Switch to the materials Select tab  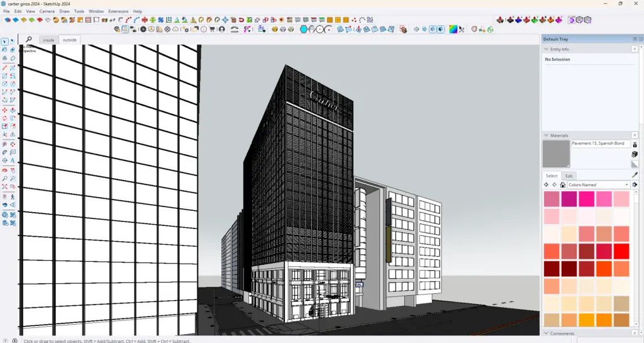tap(552, 176)
